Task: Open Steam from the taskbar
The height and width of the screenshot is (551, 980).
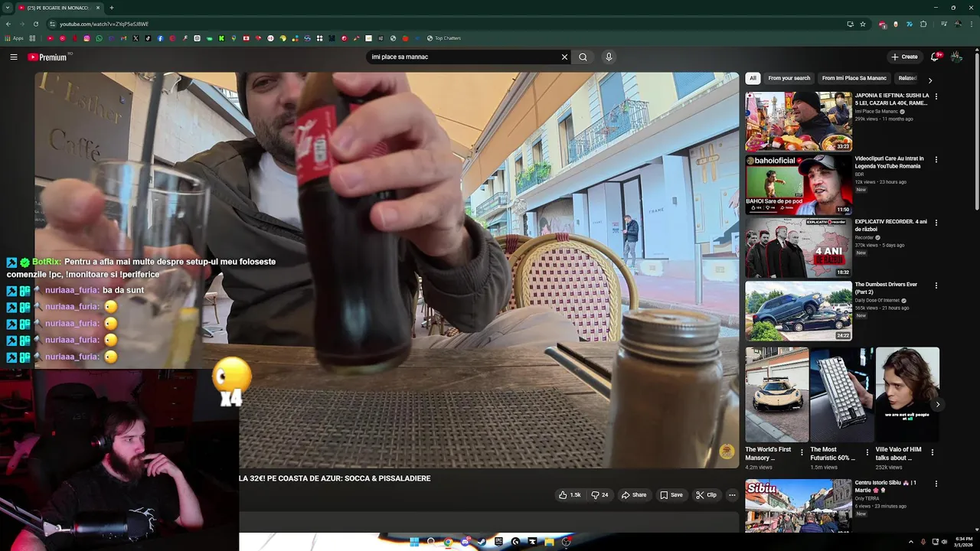Action: 482,542
